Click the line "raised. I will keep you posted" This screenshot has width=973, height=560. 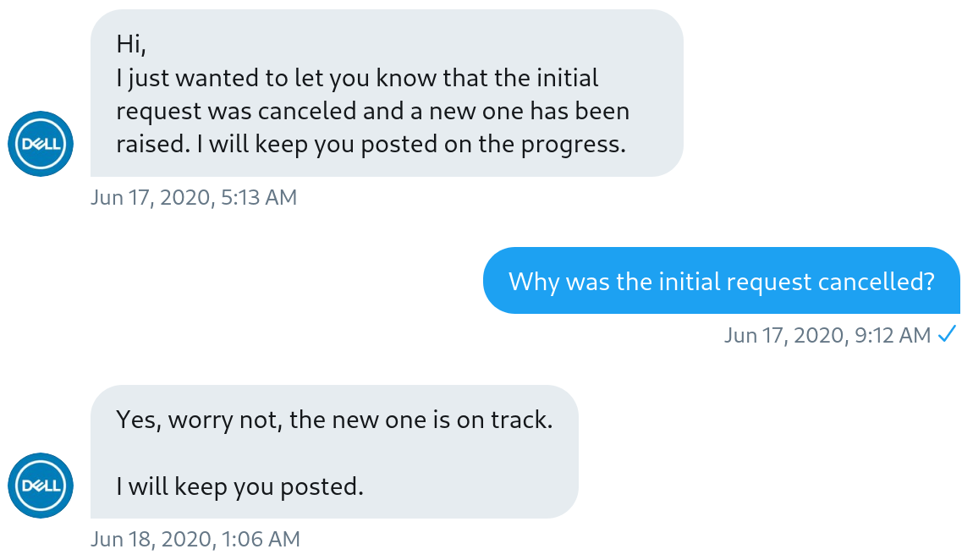click(371, 144)
